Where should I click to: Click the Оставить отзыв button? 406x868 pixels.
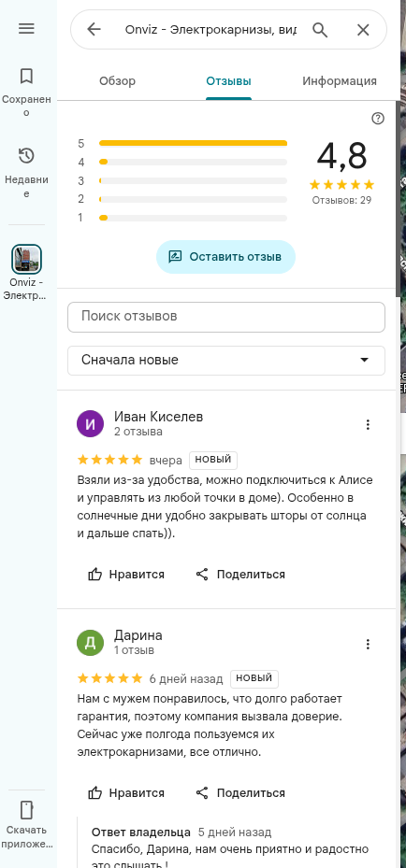[225, 257]
